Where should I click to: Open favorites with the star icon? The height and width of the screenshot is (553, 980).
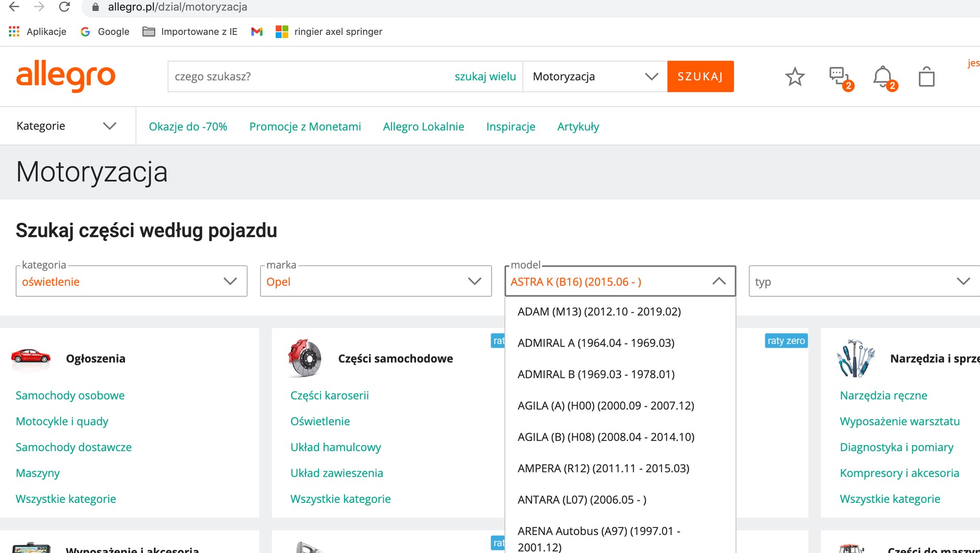pos(795,77)
